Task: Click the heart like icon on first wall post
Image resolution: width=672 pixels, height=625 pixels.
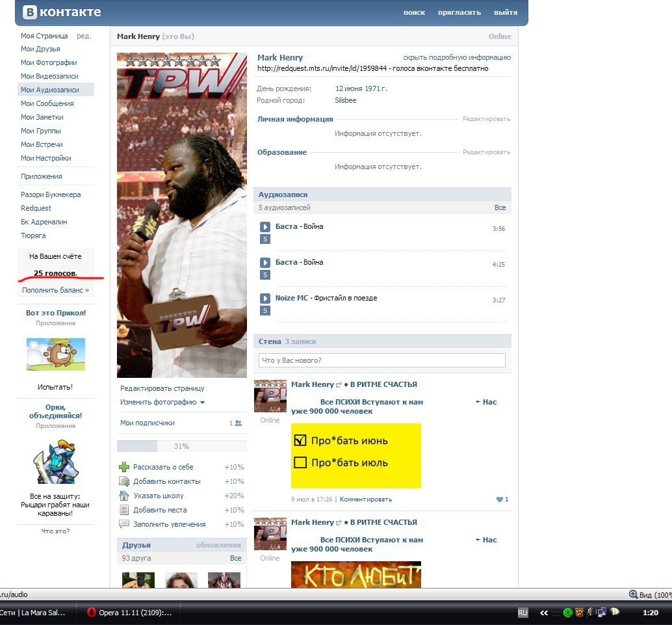Action: pos(499,499)
